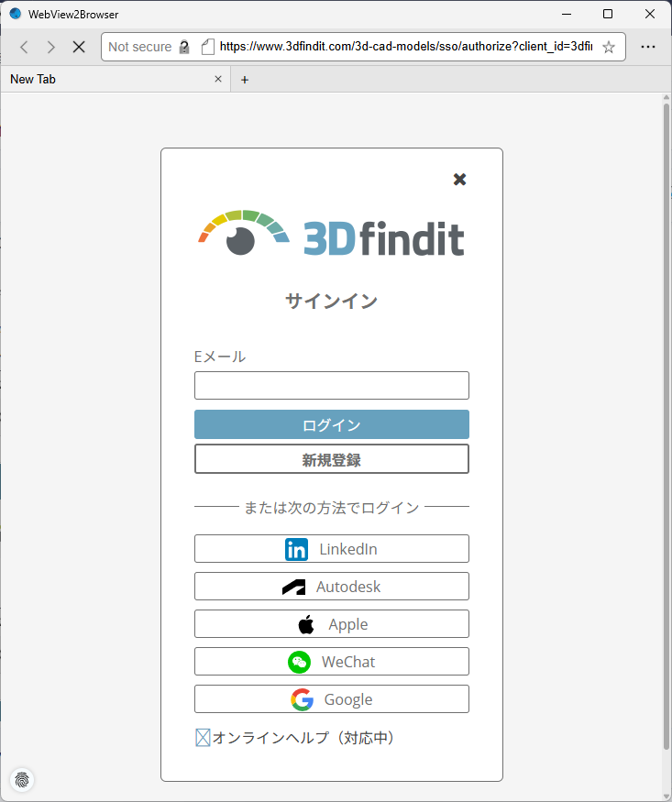This screenshot has height=802, width=672.
Task: Open the browser three-dot settings menu
Action: 648,47
